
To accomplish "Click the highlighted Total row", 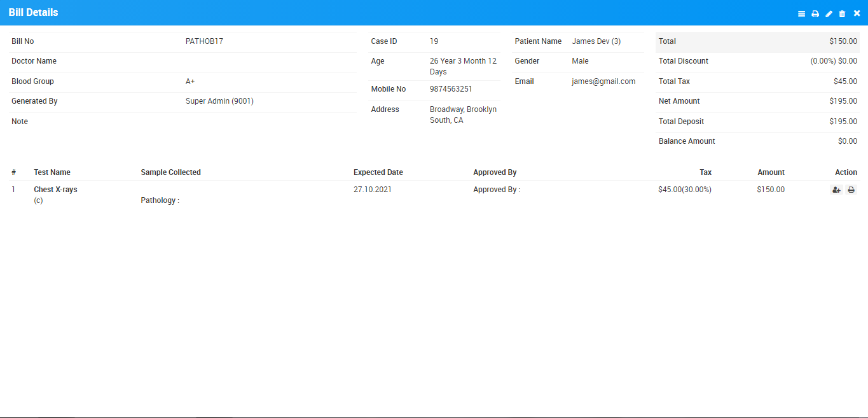I will (757, 41).
